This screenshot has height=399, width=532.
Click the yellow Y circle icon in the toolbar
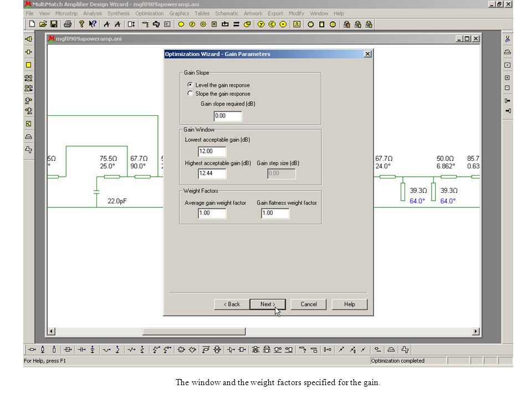[x=261, y=24]
